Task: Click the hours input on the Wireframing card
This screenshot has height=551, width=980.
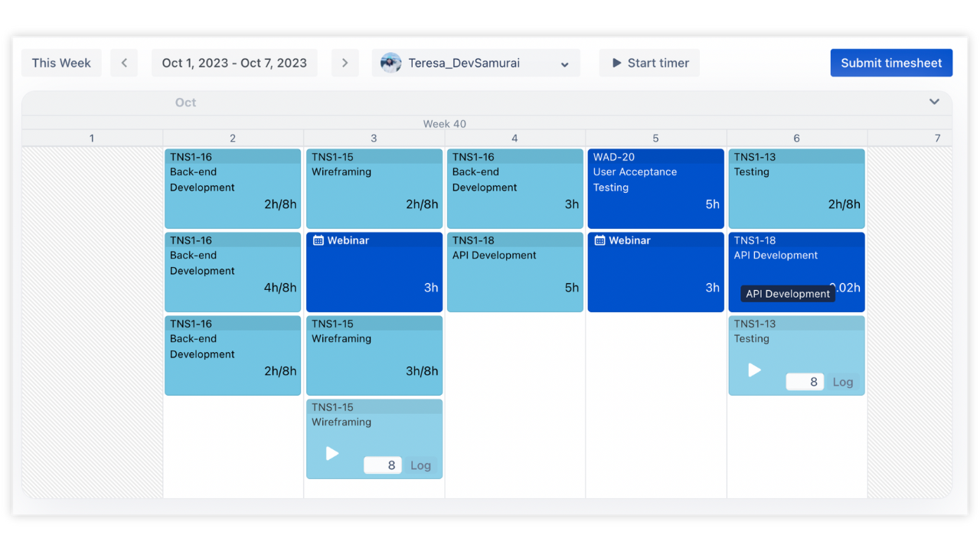Action: coord(383,465)
